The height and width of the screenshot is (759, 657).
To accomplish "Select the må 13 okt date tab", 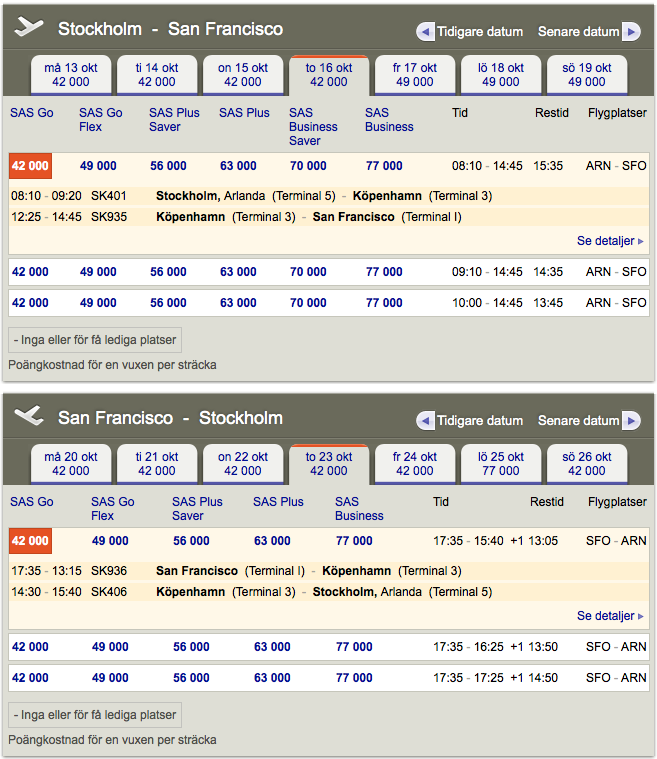I will (71, 75).
